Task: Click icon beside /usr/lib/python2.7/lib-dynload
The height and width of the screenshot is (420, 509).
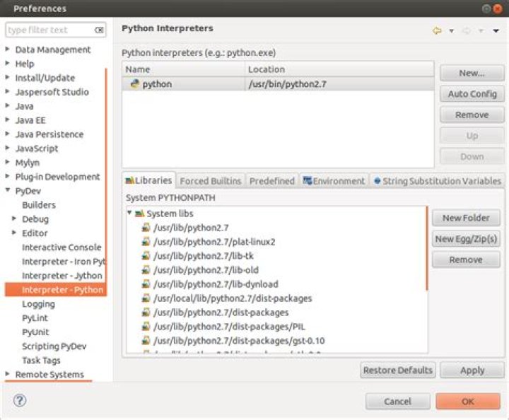Action: (x=146, y=284)
